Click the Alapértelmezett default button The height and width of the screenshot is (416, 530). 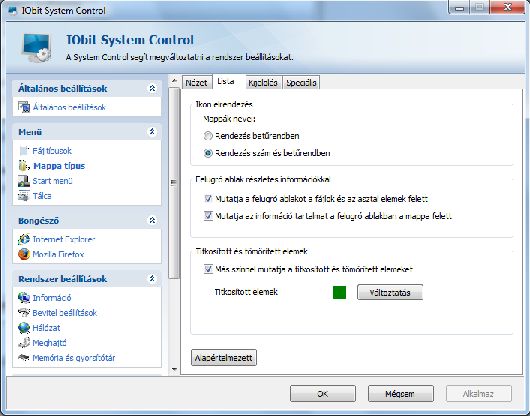tap(224, 358)
